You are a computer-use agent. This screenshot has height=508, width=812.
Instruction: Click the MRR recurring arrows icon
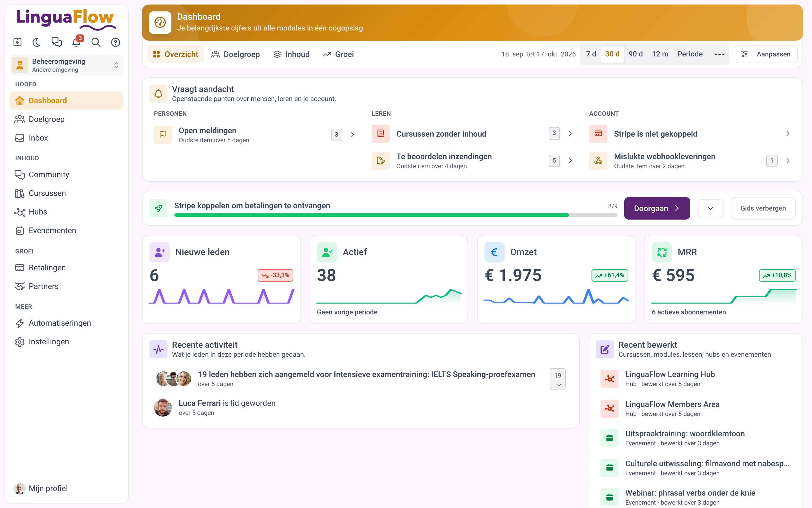[662, 252]
